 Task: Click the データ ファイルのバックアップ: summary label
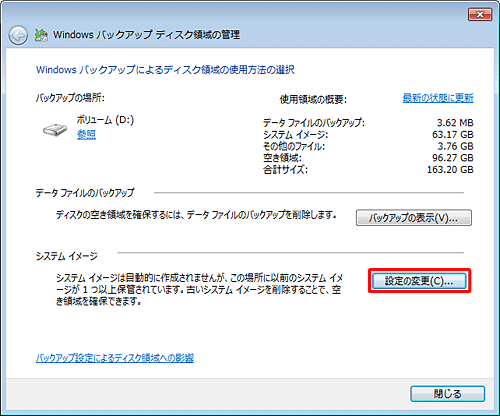(x=314, y=123)
